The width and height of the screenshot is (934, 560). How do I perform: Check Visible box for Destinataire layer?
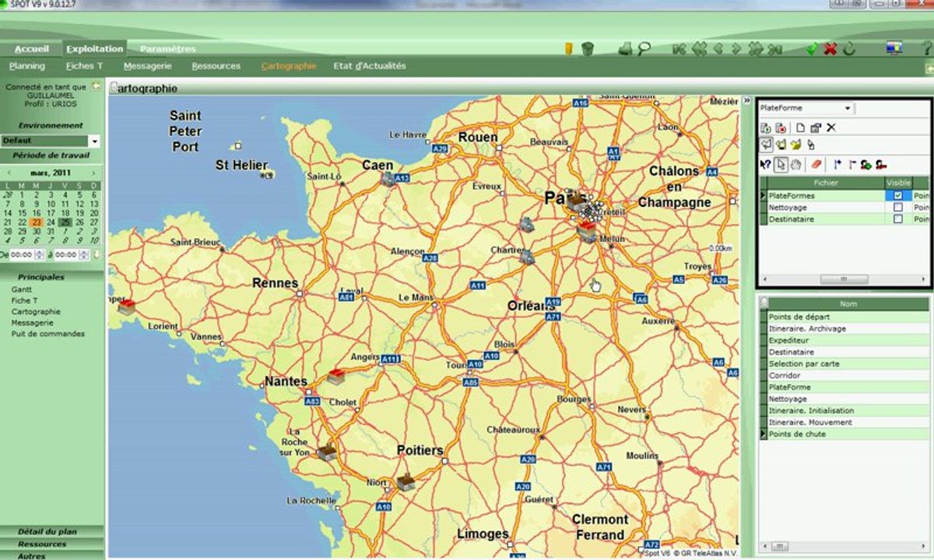898,219
